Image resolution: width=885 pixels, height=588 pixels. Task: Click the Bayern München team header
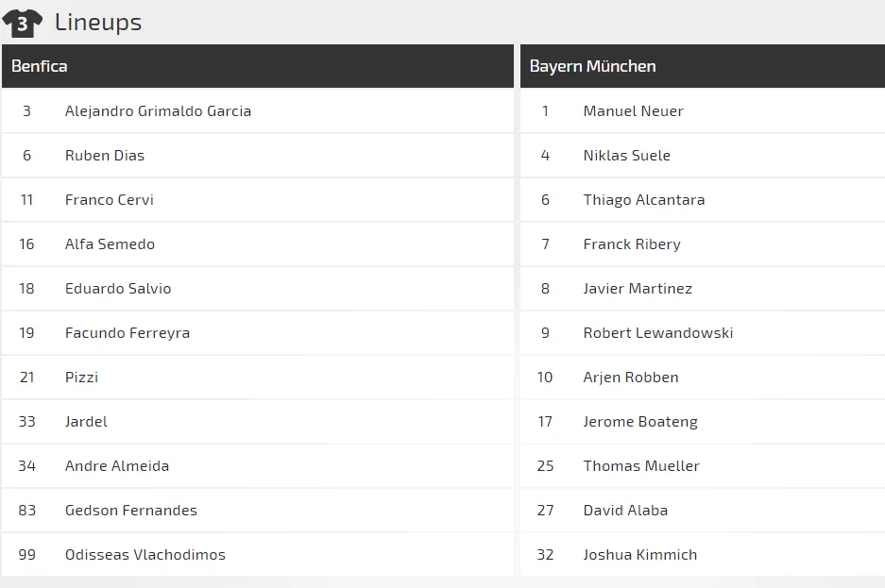[701, 65]
